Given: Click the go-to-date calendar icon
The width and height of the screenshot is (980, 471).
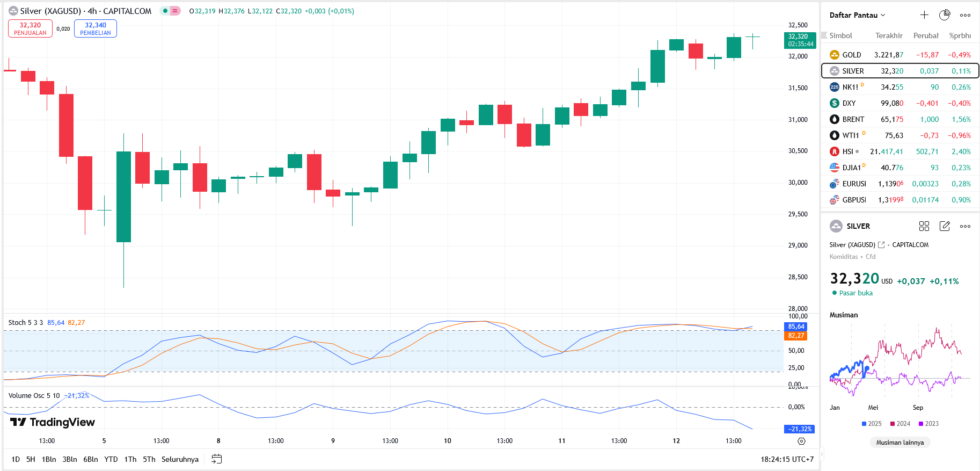Looking at the screenshot, I should 216,459.
